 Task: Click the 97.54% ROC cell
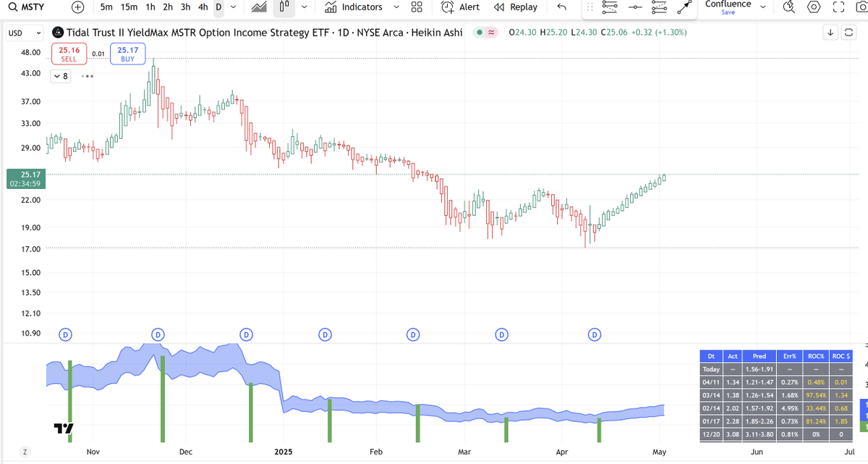tap(815, 397)
